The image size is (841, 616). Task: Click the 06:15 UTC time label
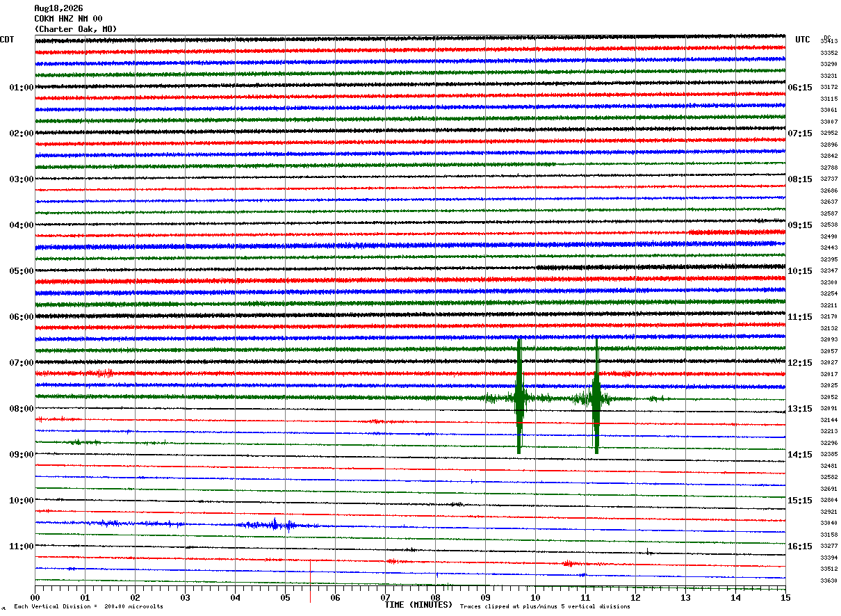point(800,88)
